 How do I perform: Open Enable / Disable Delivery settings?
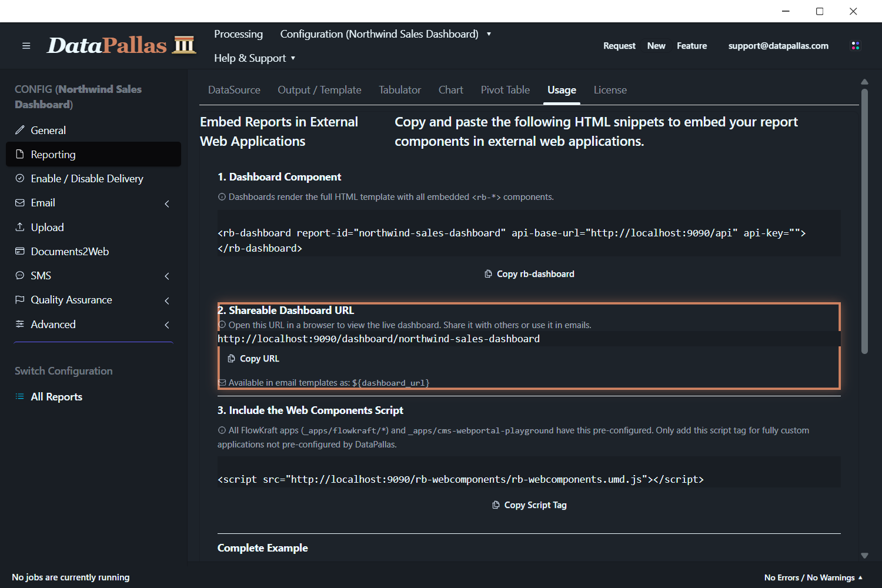coord(93,178)
